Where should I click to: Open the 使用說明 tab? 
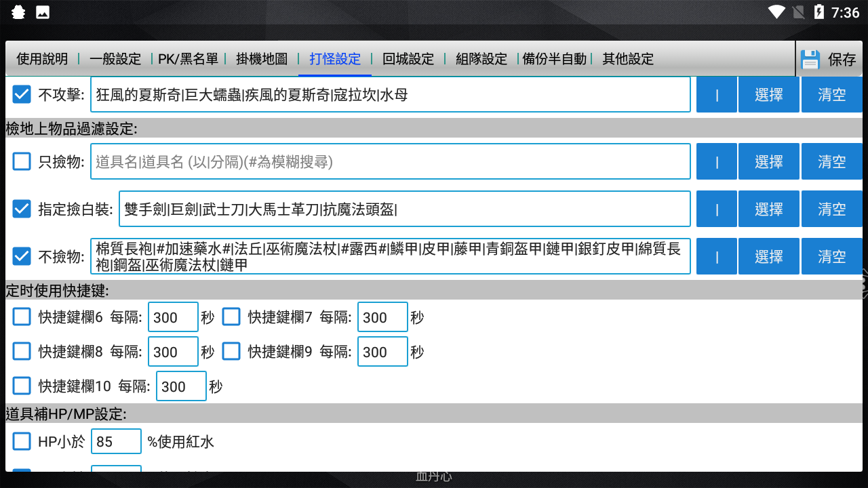tap(42, 59)
